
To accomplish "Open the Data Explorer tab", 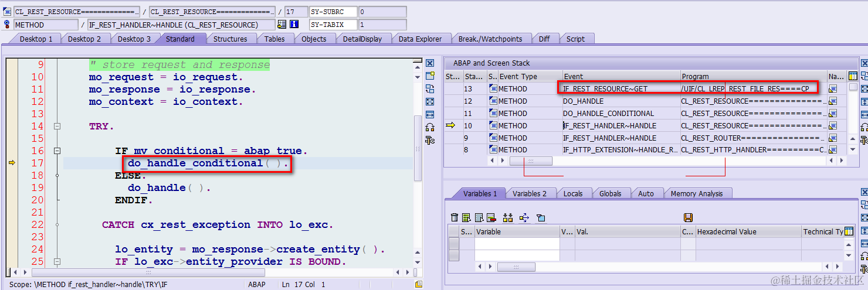I will pyautogui.click(x=420, y=39).
